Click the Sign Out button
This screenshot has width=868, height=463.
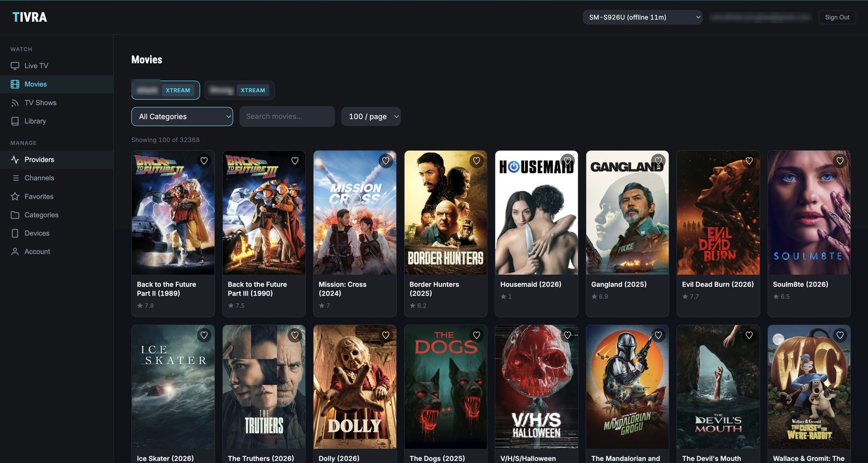tap(837, 17)
